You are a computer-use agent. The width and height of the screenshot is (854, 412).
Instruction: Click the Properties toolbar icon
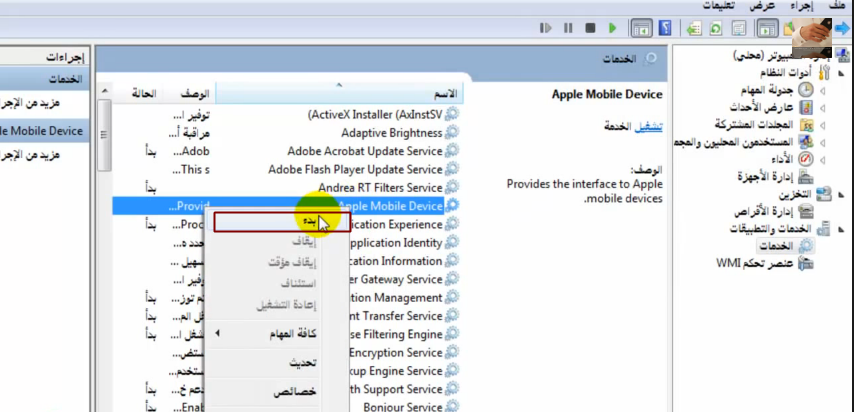(x=739, y=28)
